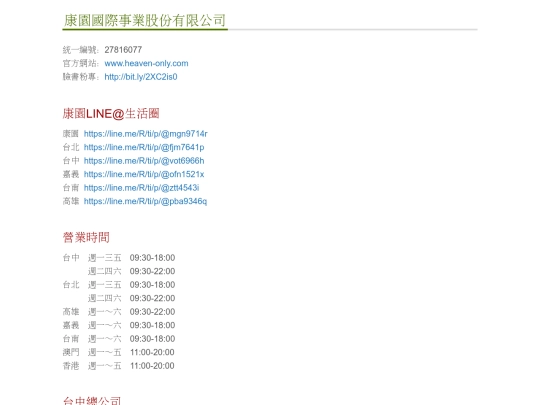The image size is (540, 405).
Task: Select 嘉義 hours 09:30-18:00
Action: tap(152, 325)
